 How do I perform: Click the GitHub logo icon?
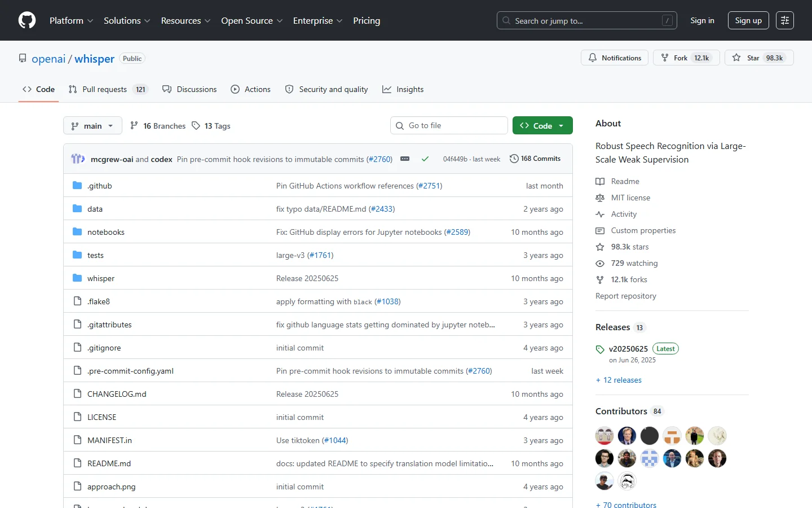pyautogui.click(x=27, y=20)
